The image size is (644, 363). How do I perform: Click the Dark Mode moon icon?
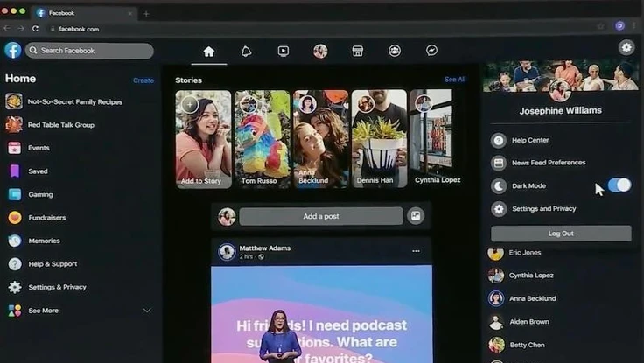point(499,186)
